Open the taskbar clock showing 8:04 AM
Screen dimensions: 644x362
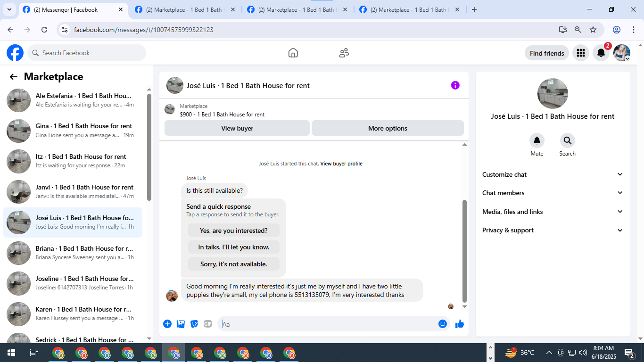click(x=603, y=353)
